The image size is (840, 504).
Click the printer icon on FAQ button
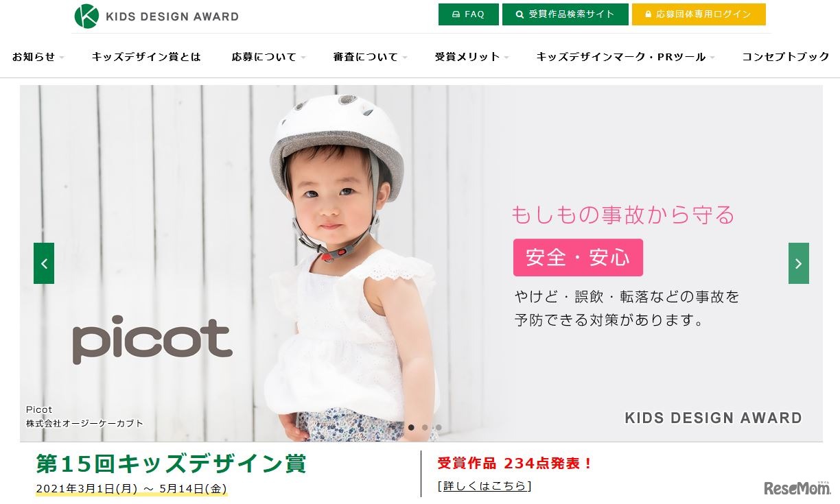click(456, 14)
